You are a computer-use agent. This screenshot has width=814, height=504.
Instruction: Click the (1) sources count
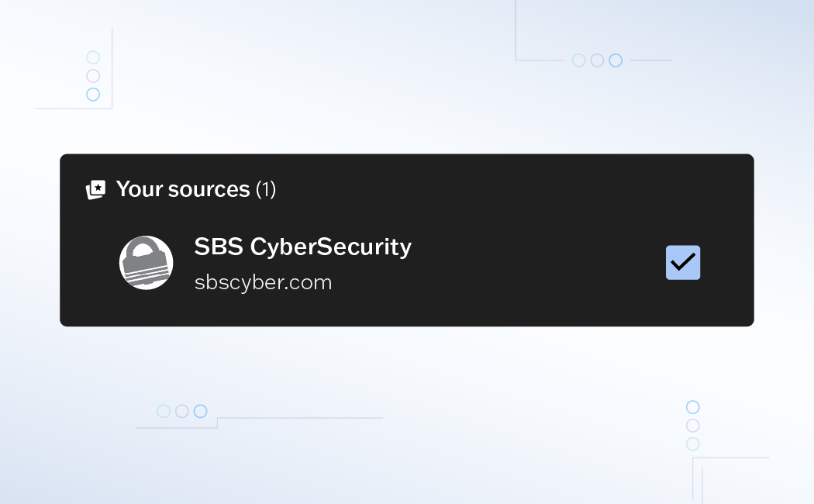pos(266,189)
